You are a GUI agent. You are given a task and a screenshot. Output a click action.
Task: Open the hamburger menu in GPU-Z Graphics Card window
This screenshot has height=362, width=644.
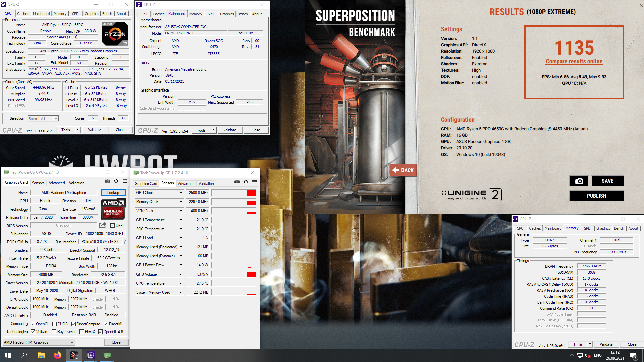(125, 181)
